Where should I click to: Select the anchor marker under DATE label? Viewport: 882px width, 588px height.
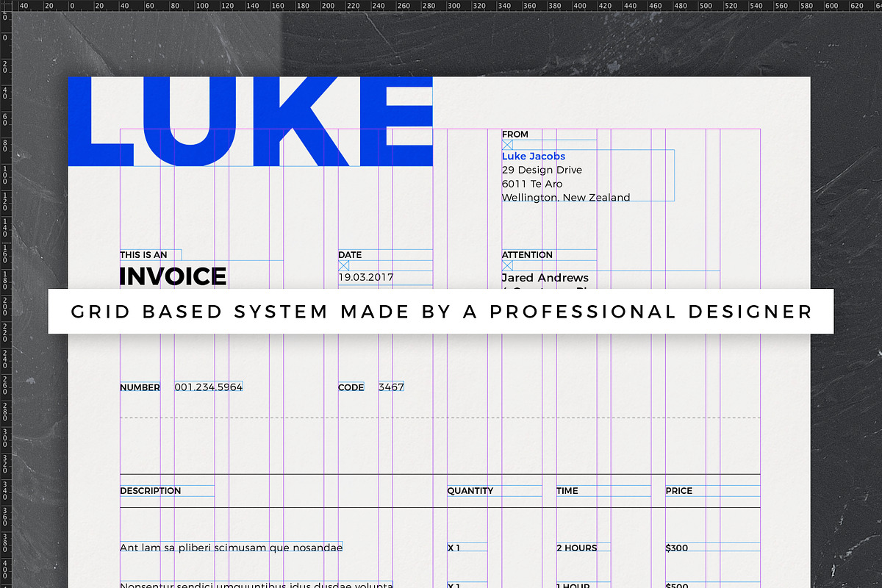343,266
